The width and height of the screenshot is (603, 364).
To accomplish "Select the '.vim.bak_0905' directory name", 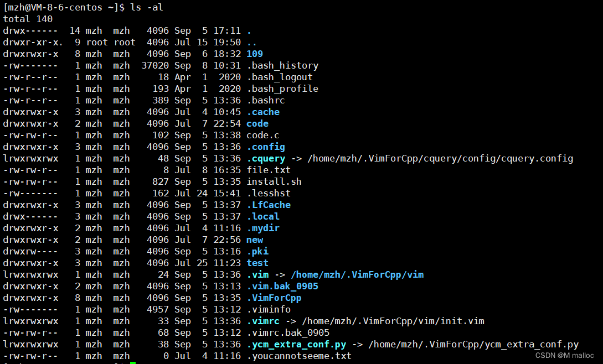I will click(x=282, y=287).
